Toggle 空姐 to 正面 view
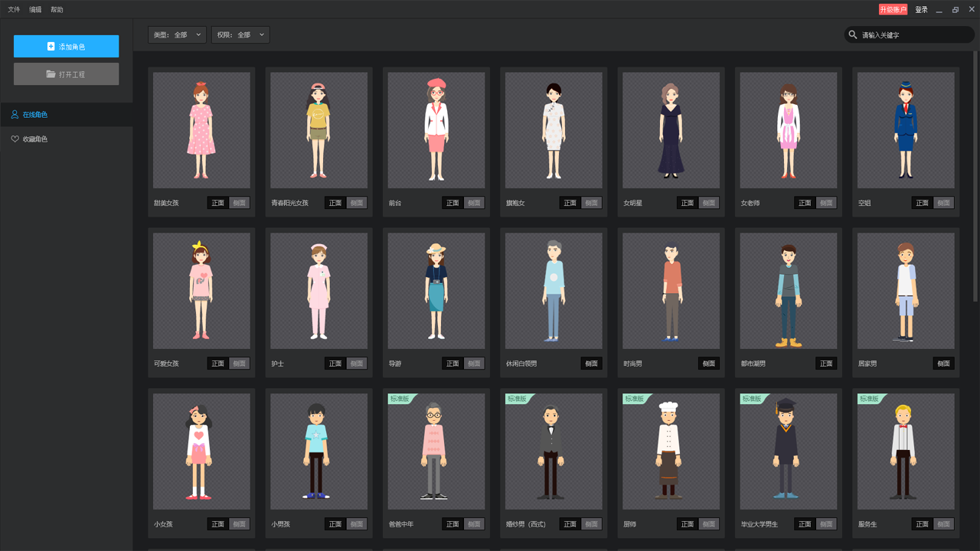 click(x=922, y=203)
